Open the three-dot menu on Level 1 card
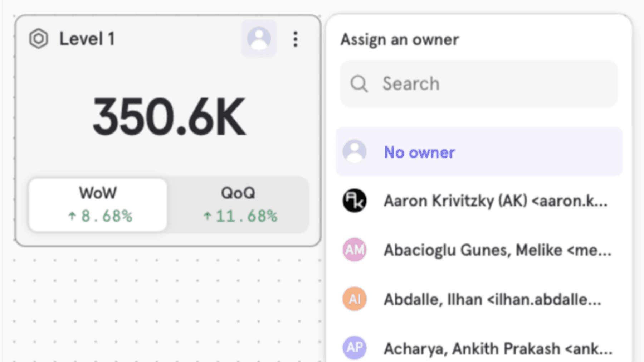 pyautogui.click(x=295, y=39)
